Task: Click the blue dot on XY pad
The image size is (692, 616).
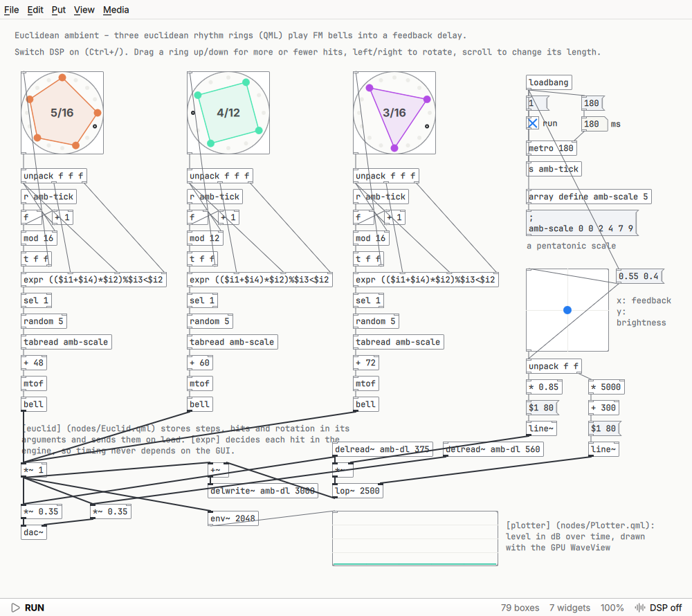Action: tap(567, 310)
